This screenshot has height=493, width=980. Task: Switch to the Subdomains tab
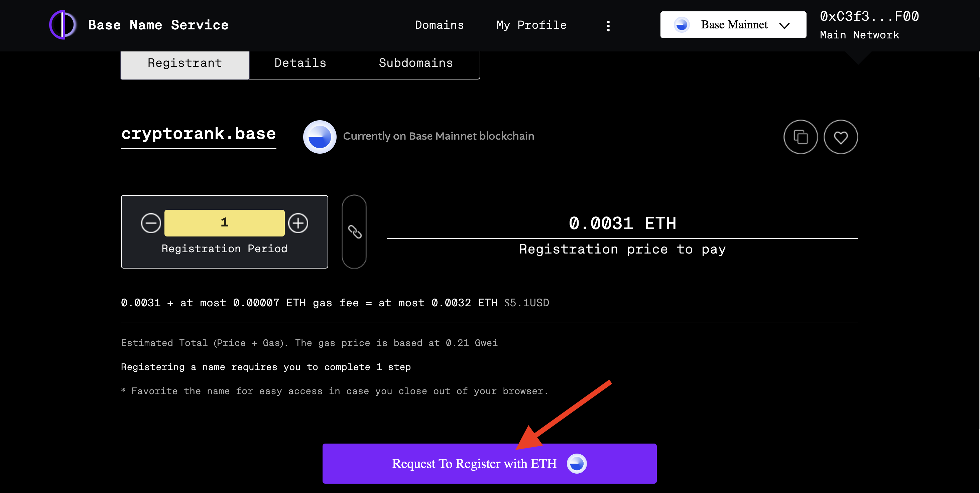[415, 63]
